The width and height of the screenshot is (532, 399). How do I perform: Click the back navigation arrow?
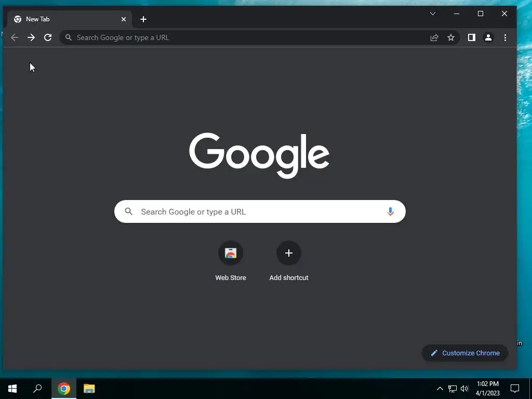pos(15,37)
